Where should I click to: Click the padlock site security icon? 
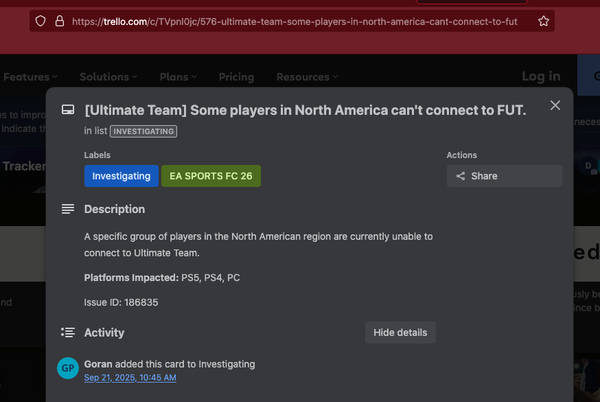pos(59,20)
